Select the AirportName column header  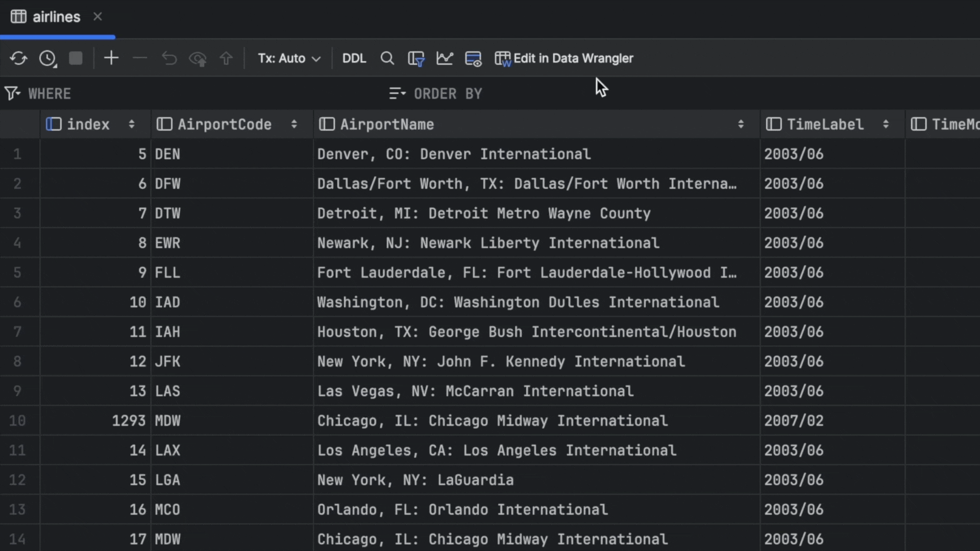388,124
